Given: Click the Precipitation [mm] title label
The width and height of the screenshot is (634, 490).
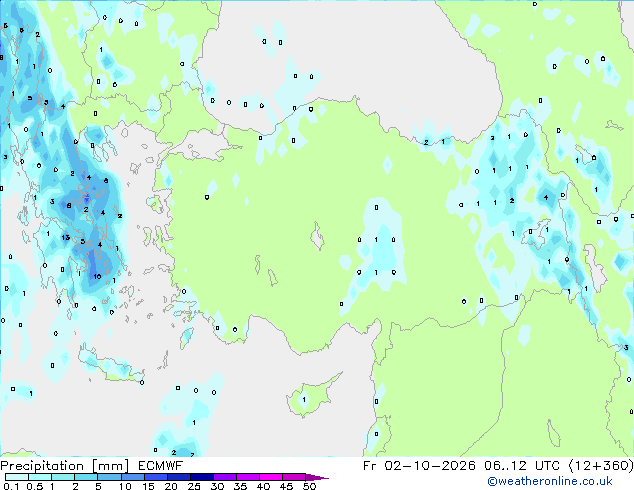Looking at the screenshot, I should (65, 466).
